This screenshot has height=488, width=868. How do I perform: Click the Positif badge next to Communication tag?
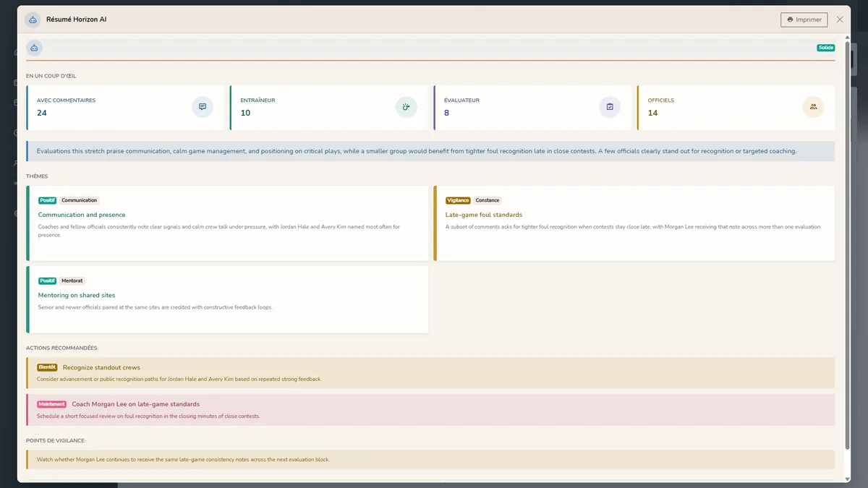point(47,200)
